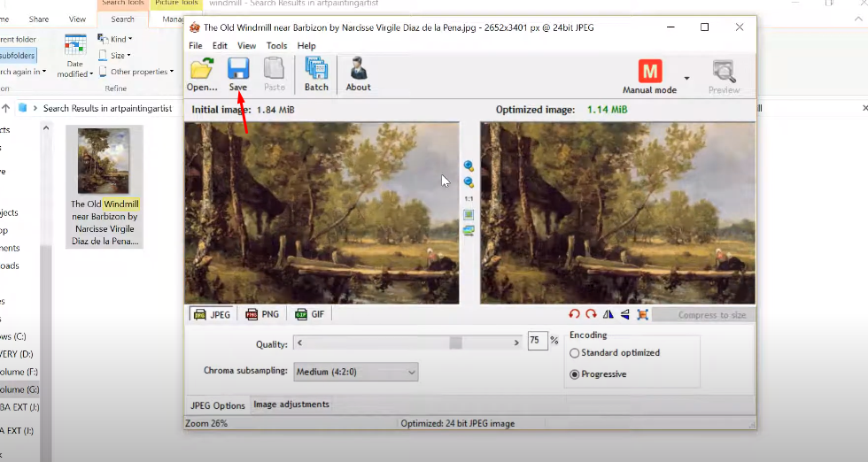The image size is (868, 462).
Task: Click the initial image preview pane
Action: click(x=322, y=213)
